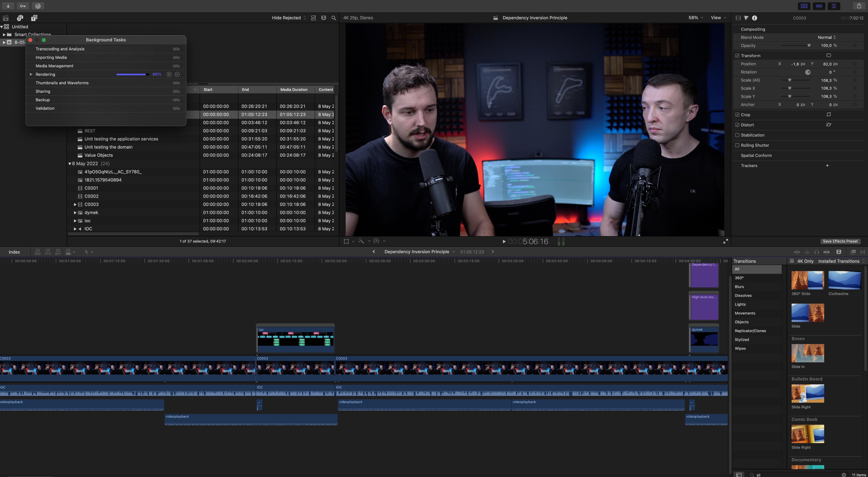868x477 pixels.
Task: Select the Wipes transitions category
Action: 740,348
